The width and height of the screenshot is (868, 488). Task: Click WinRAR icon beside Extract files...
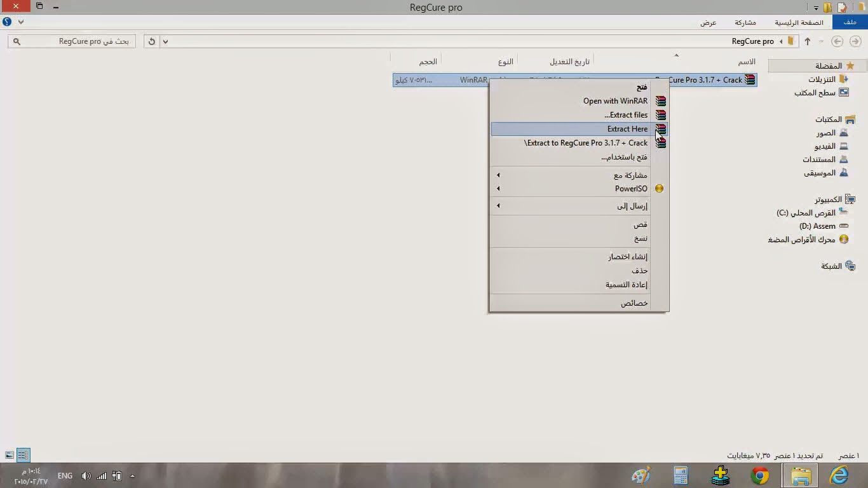click(x=661, y=115)
